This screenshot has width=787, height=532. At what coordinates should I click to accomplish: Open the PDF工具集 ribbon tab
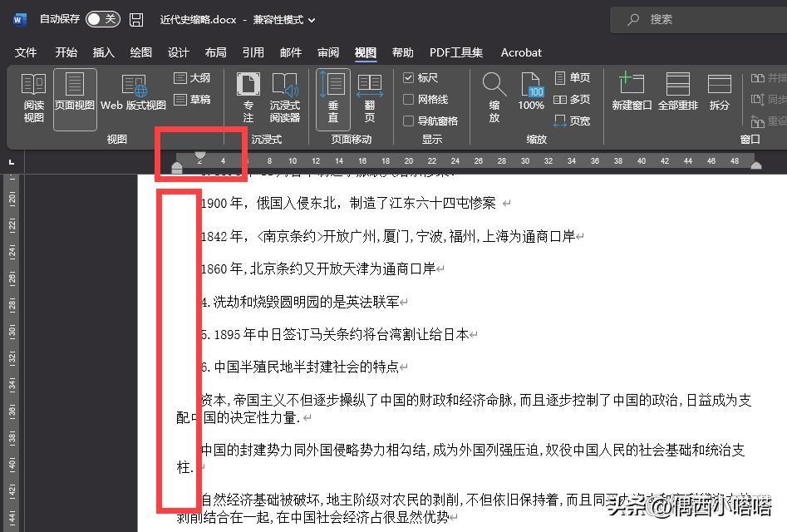(x=455, y=52)
